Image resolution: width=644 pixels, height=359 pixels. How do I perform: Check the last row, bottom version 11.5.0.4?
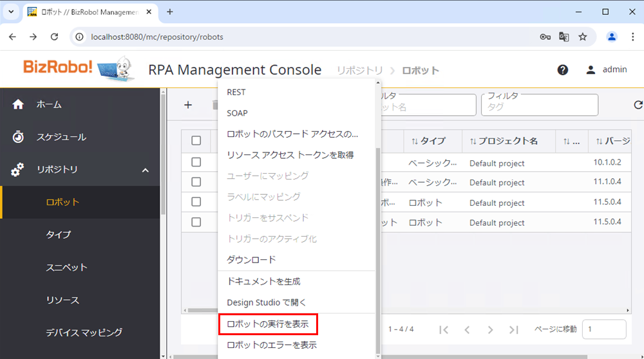pos(196,223)
